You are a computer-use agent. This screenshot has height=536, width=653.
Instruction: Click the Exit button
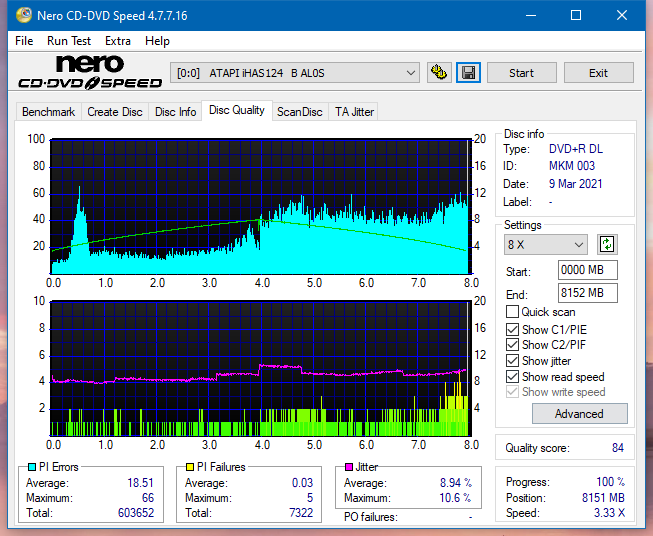(x=598, y=73)
